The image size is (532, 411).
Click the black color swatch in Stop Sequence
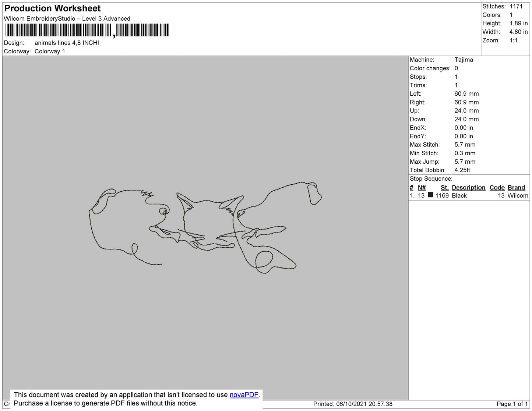coord(430,195)
